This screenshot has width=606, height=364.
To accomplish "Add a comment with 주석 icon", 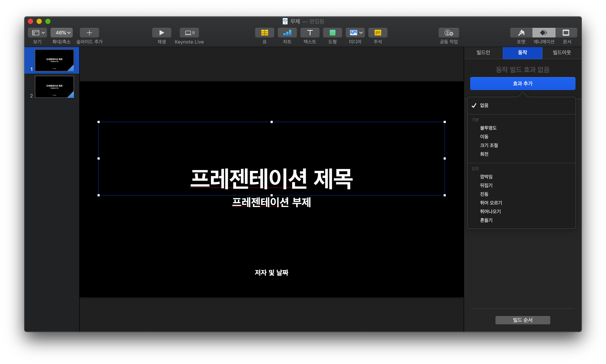I will pyautogui.click(x=378, y=33).
